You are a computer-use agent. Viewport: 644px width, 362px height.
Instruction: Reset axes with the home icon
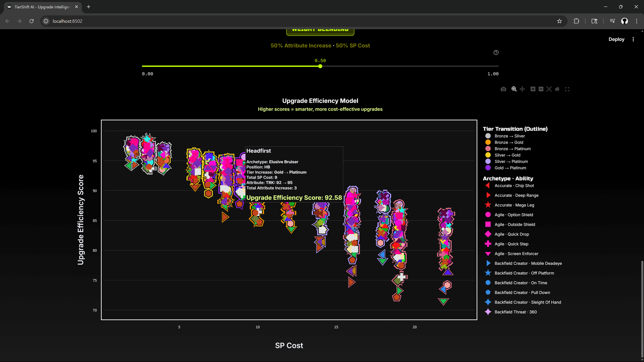pos(557,89)
